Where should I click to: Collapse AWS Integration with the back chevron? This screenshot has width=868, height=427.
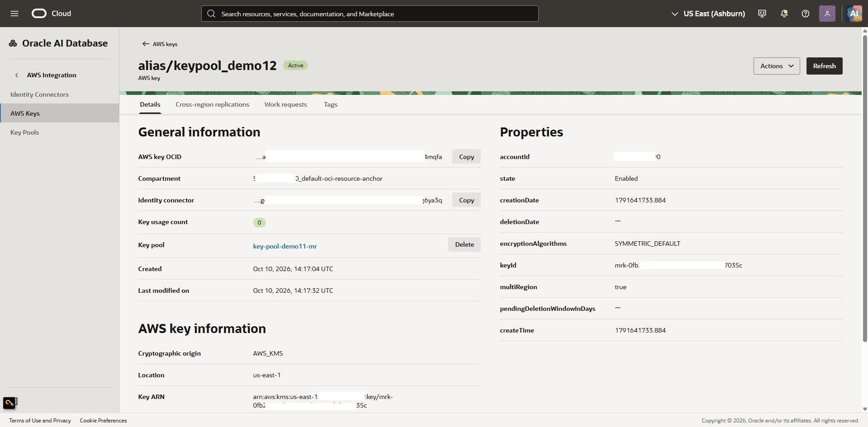[17, 75]
